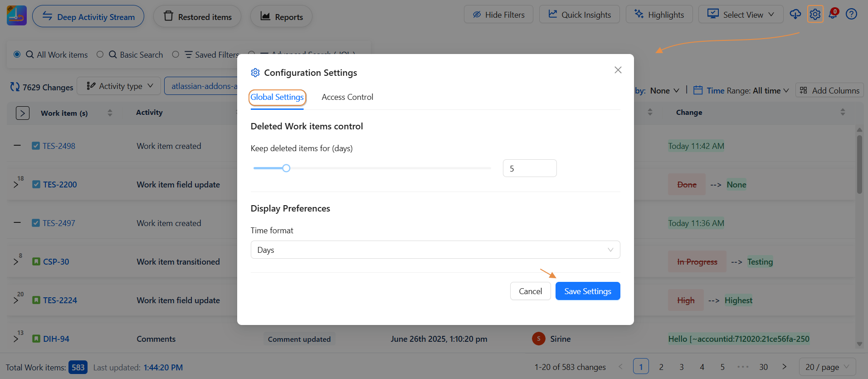868x379 pixels.
Task: Click the gear settings icon in top toolbar
Action: [815, 15]
